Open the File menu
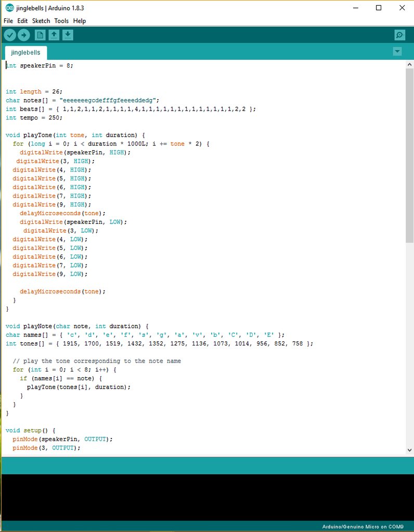 (x=8, y=21)
